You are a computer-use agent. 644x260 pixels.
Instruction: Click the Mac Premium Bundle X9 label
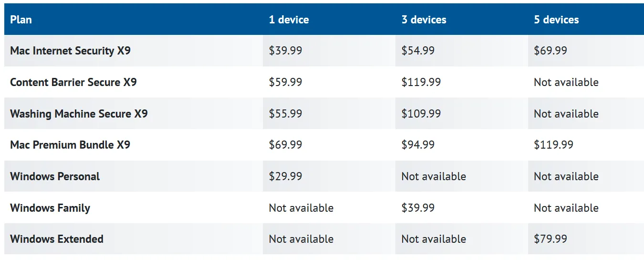(x=70, y=145)
